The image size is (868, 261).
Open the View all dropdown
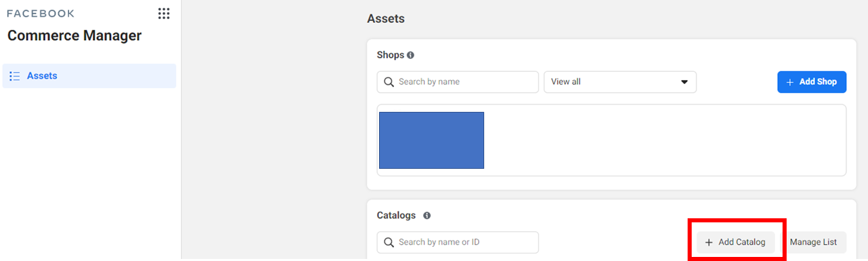pyautogui.click(x=620, y=82)
